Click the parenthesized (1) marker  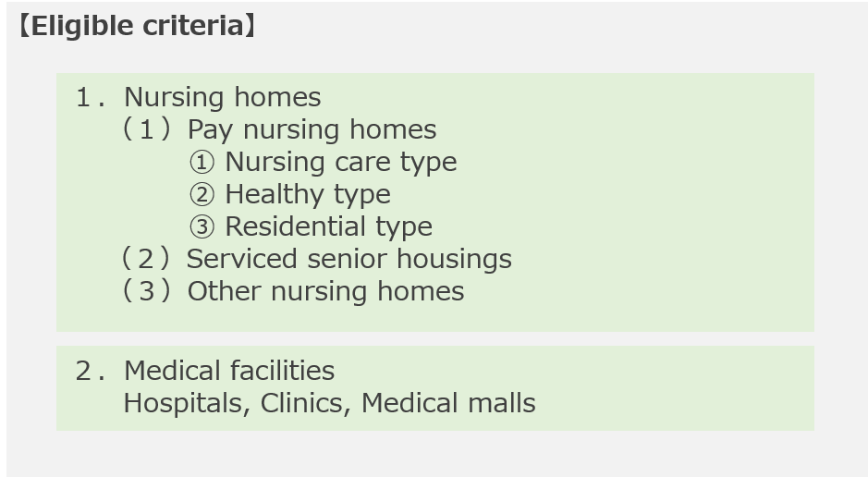[x=146, y=130]
